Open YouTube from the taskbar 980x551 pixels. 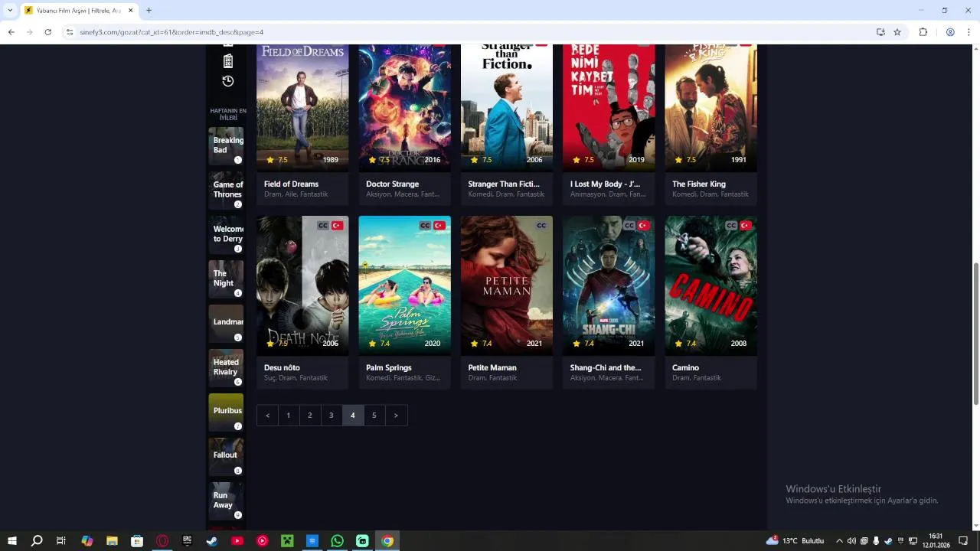[x=237, y=541]
